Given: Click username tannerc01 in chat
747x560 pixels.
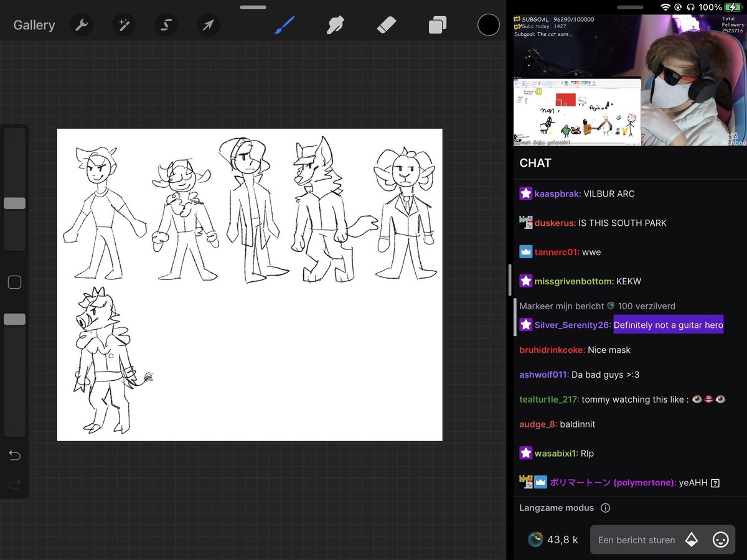Looking at the screenshot, I should coord(557,253).
